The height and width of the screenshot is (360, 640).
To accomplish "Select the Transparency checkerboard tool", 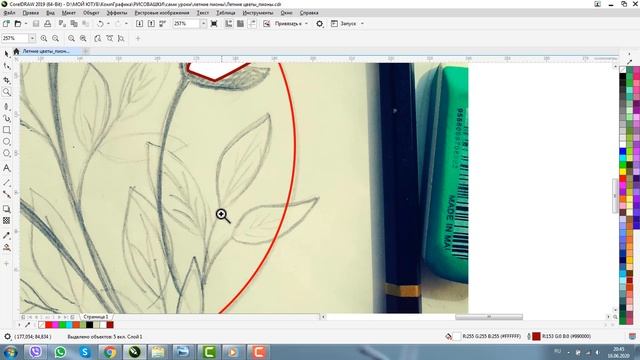I will [7, 220].
